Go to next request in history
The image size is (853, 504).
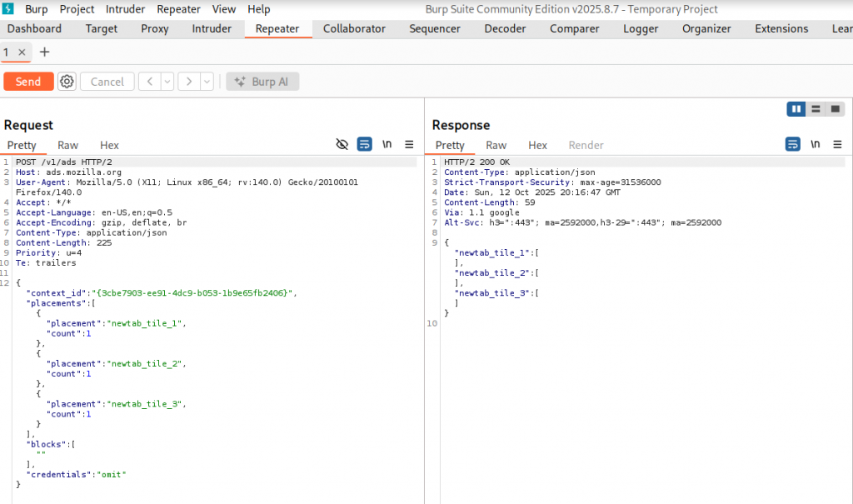point(189,82)
